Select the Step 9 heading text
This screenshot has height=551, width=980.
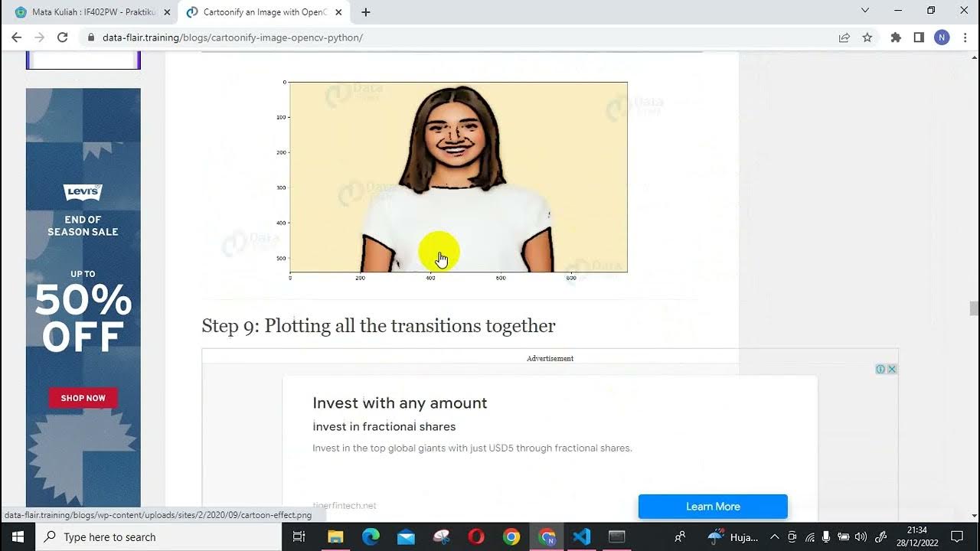[378, 326]
